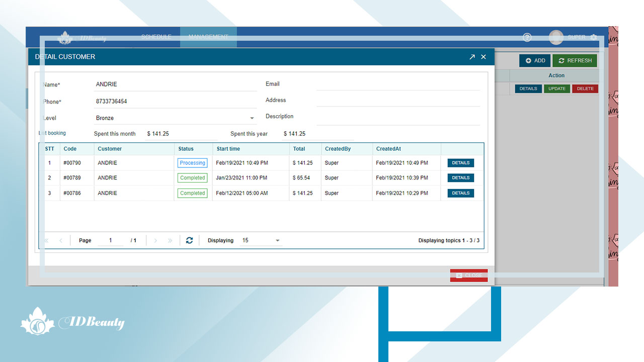This screenshot has width=644, height=362.
Task: Switch to the MANAGEMENT tab
Action: [208, 37]
